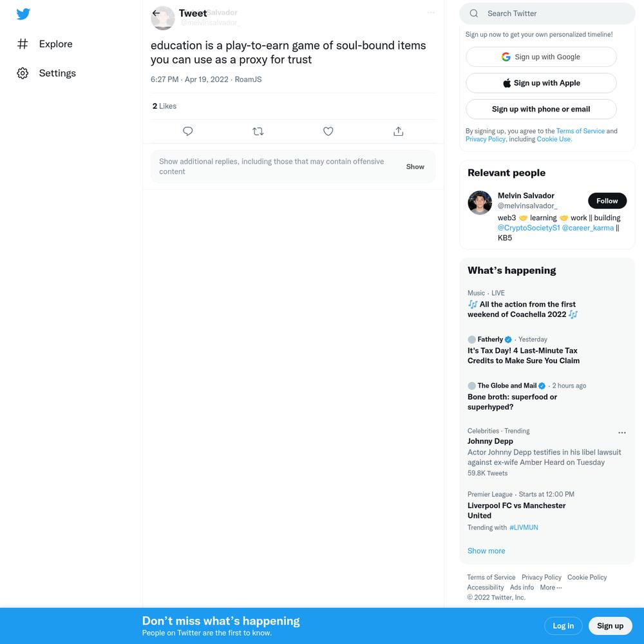Open more options on Johnny Depp trend
This screenshot has height=644, width=644.
[622, 433]
